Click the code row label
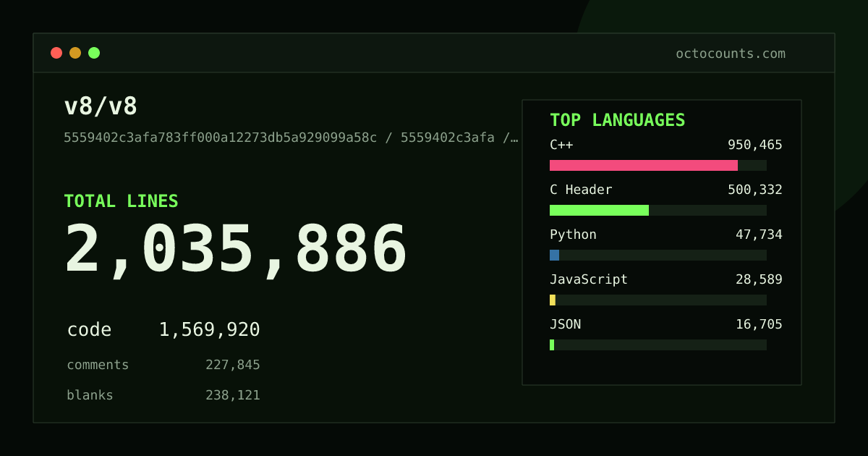The height and width of the screenshot is (456, 868). pyautogui.click(x=89, y=330)
